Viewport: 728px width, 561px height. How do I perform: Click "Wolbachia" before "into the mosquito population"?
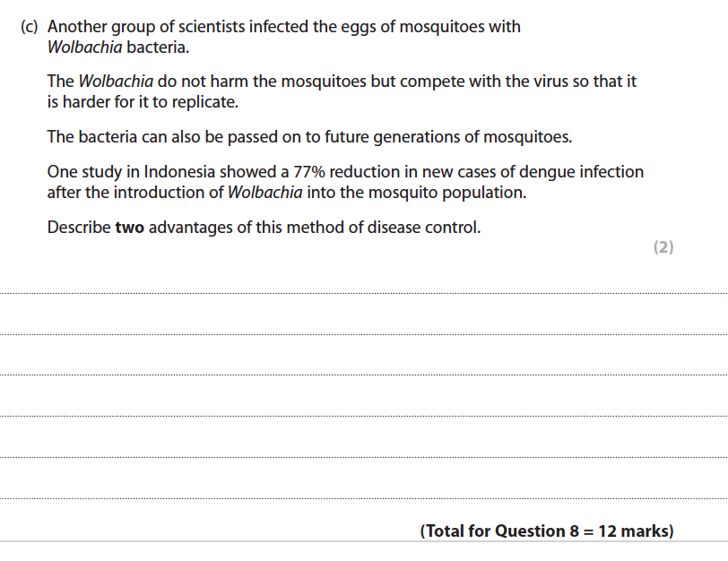click(265, 192)
